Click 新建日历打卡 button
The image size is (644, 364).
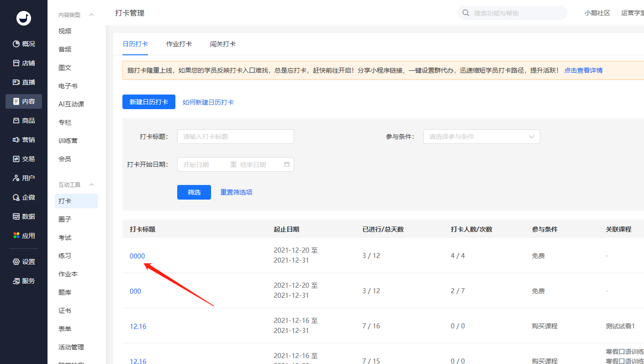[149, 102]
